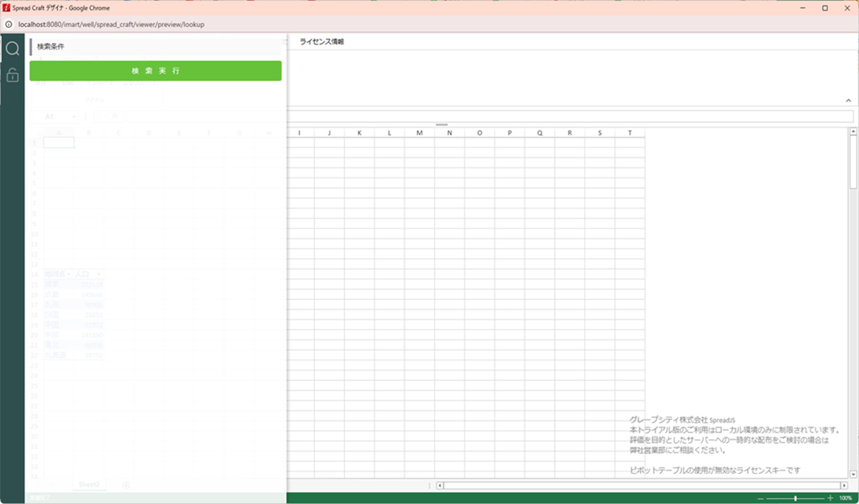
Task: Select column T header
Action: (x=630, y=133)
